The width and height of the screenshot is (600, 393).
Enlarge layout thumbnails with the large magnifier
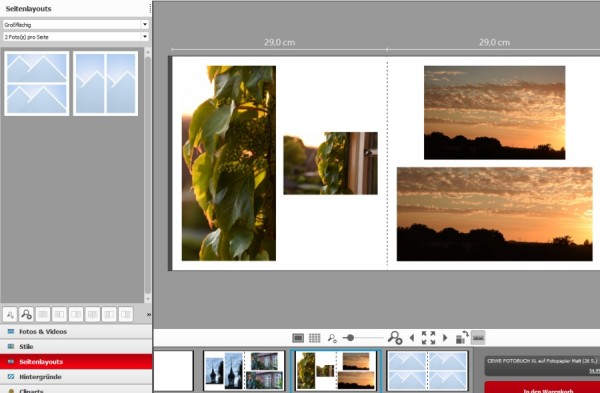pos(26,315)
